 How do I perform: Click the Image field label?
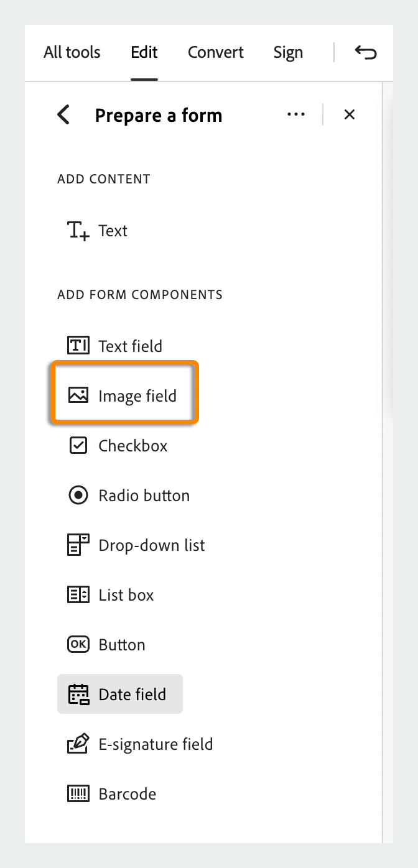point(137,396)
